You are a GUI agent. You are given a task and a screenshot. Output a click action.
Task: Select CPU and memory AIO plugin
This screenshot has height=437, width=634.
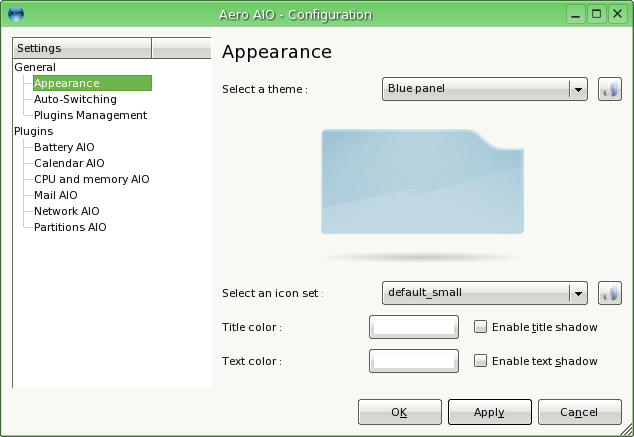click(x=91, y=179)
